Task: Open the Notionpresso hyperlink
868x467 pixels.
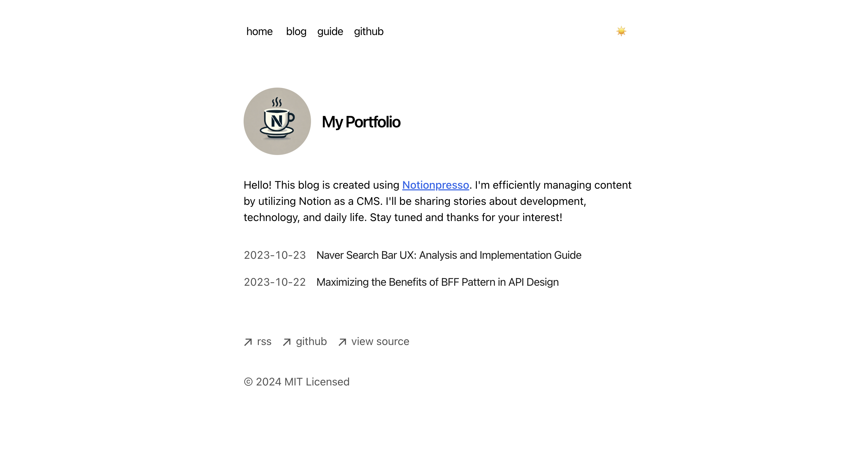Action: (435, 185)
